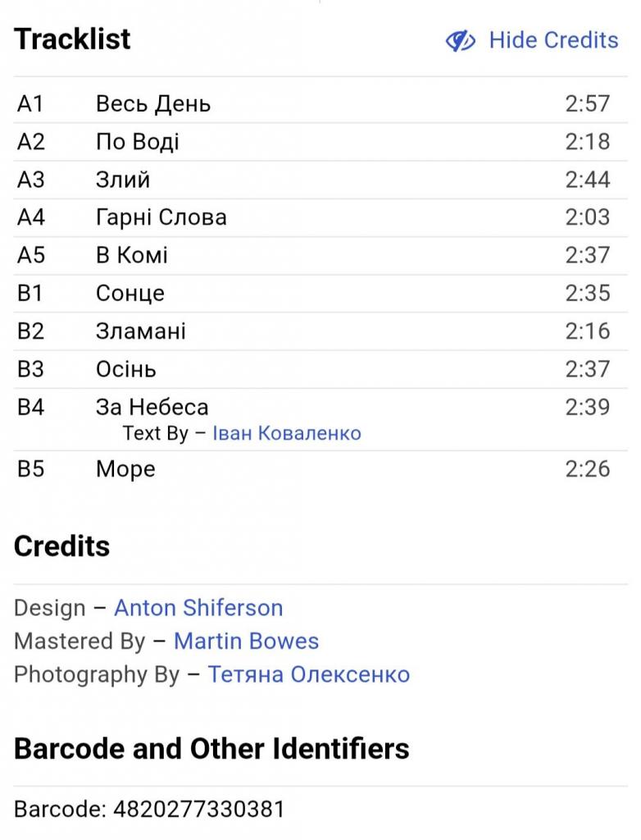
Task: Open Anton Shiferson's design credit link
Action: [198, 608]
